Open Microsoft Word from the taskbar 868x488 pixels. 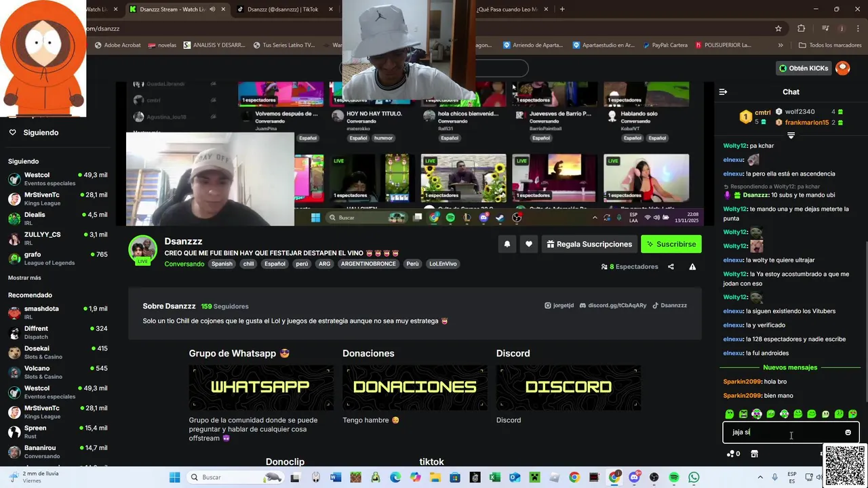[x=336, y=477]
